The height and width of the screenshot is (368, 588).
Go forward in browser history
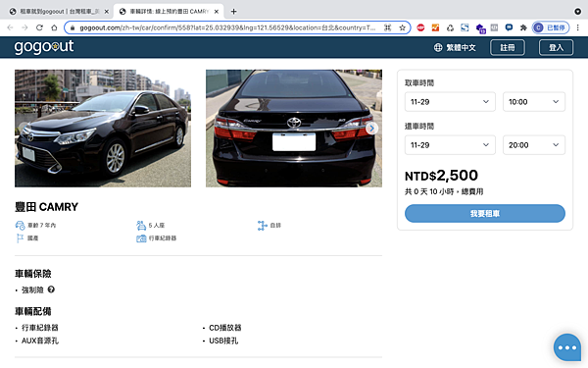coord(24,27)
